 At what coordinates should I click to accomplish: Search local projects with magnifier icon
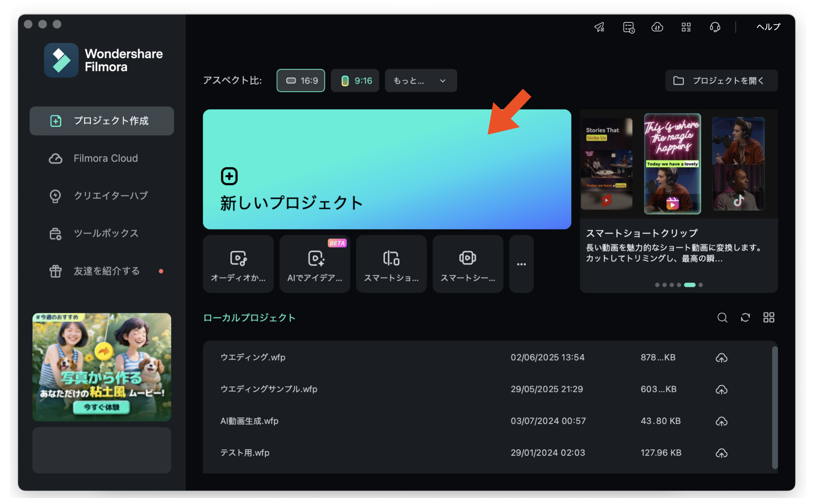click(722, 318)
